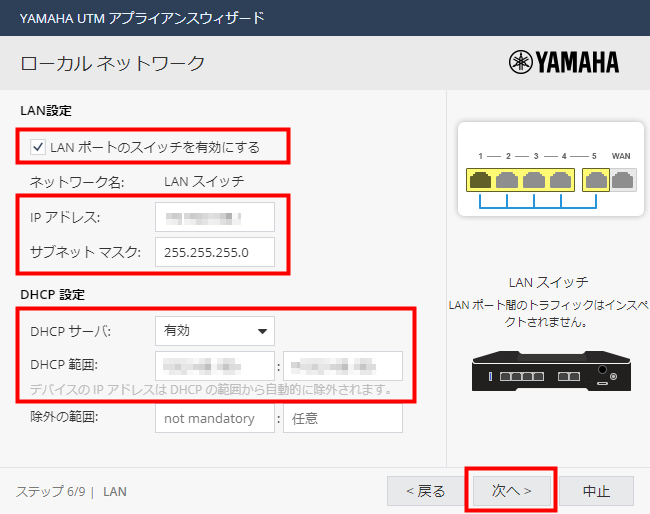
Task: Toggle the LAN ポートのスイッチを有効にする checkbox
Action: pyautogui.click(x=37, y=148)
